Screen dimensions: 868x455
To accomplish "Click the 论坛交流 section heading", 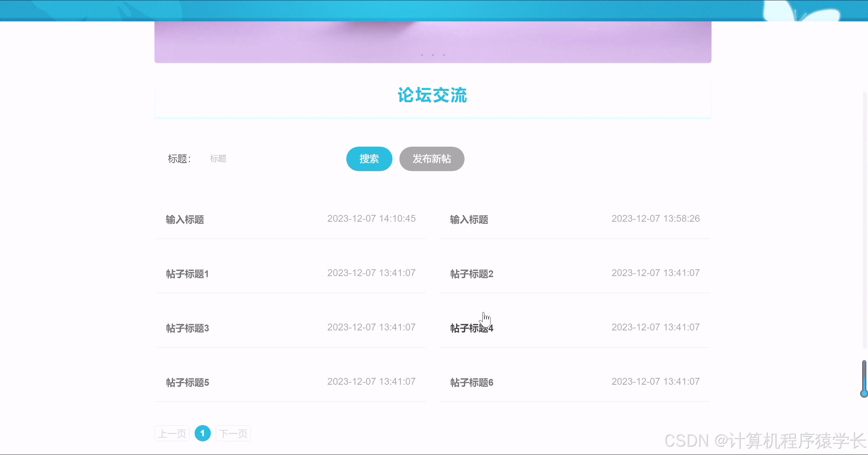I will 432,95.
